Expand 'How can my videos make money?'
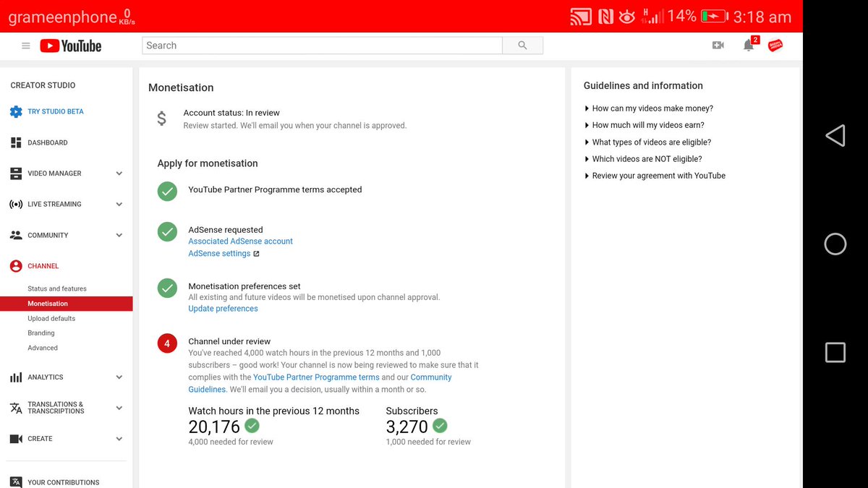 click(x=649, y=108)
